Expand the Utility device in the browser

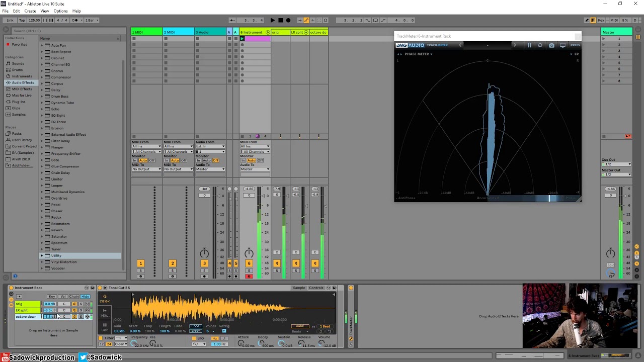[42, 255]
